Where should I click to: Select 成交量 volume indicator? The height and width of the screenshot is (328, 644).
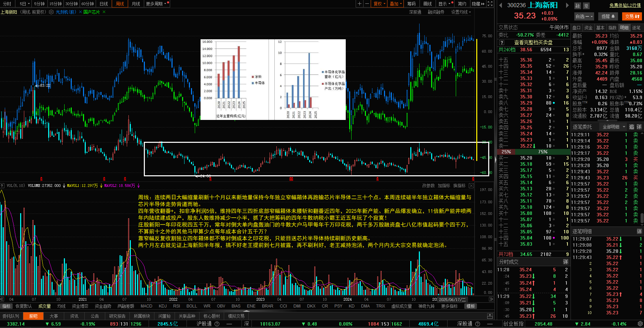44,306
